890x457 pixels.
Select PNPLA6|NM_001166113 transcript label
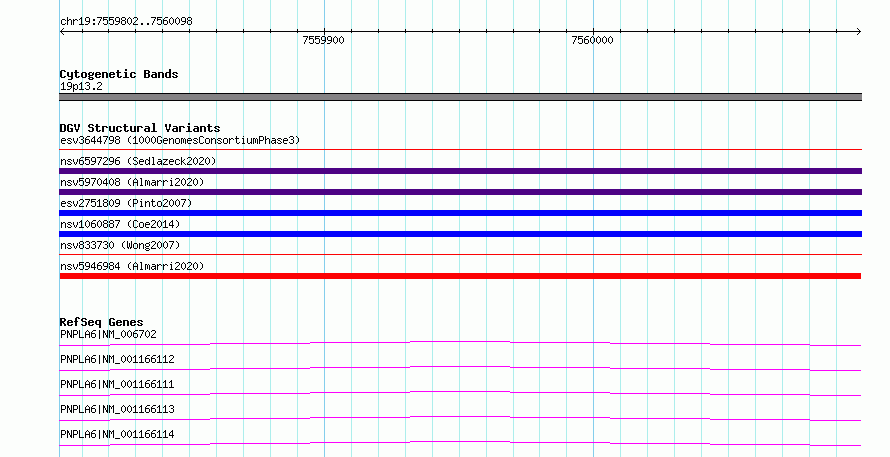tap(117, 409)
